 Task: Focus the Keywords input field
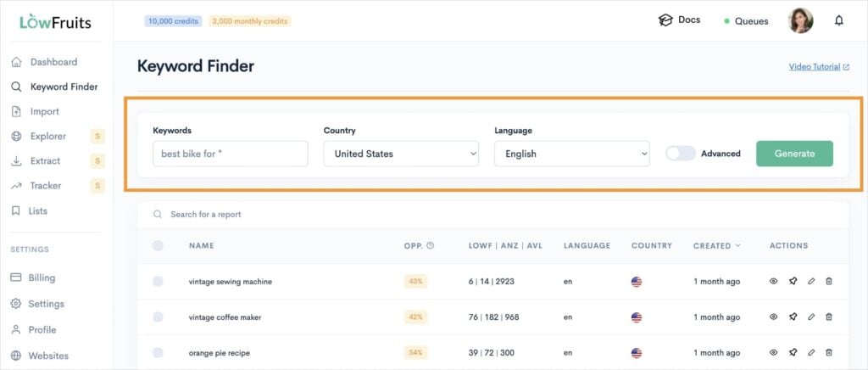click(230, 154)
